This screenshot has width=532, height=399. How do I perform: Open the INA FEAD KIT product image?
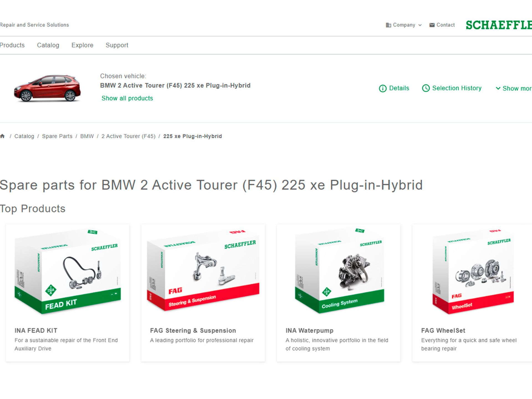coord(67,272)
